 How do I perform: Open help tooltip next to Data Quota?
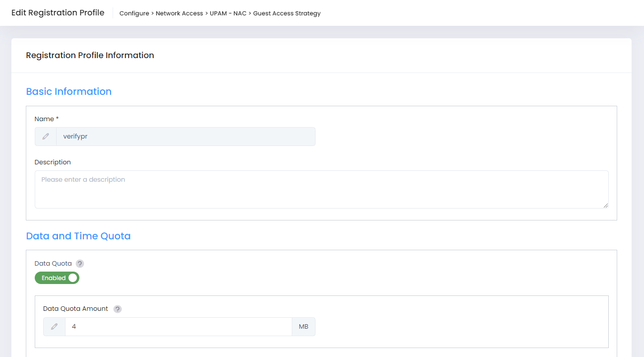80,264
